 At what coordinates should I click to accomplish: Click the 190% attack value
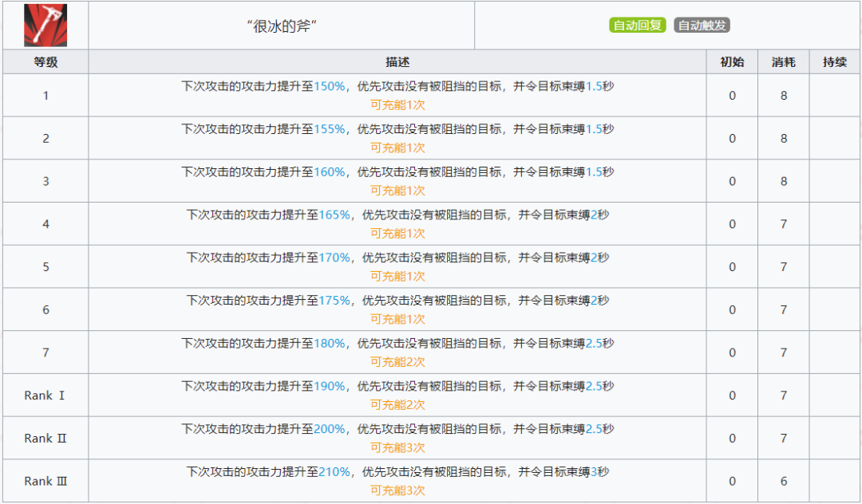tap(330, 386)
